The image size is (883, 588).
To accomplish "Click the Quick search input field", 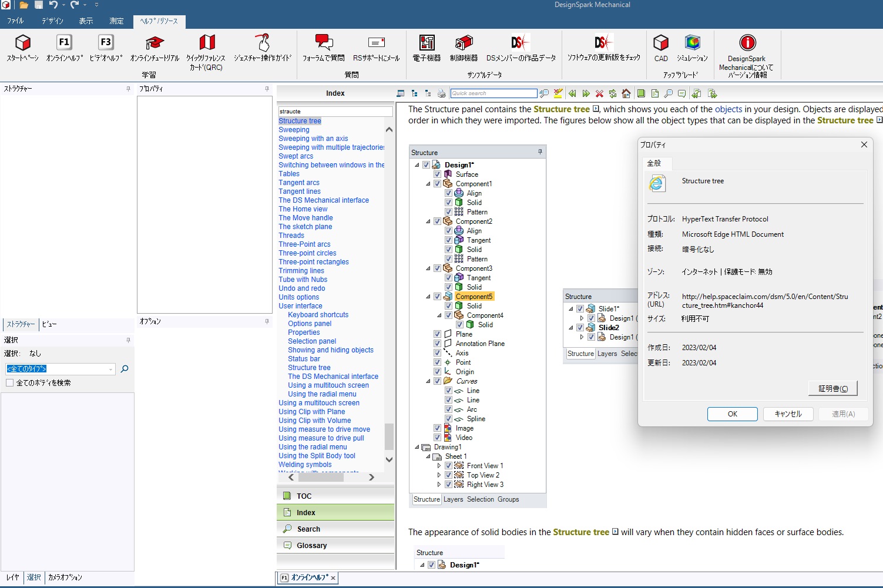I will [493, 93].
